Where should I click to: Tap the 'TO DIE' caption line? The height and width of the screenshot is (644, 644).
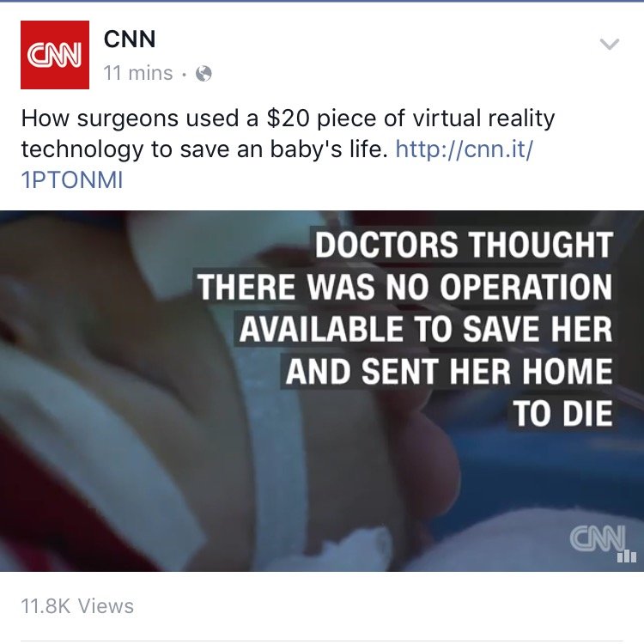562,414
